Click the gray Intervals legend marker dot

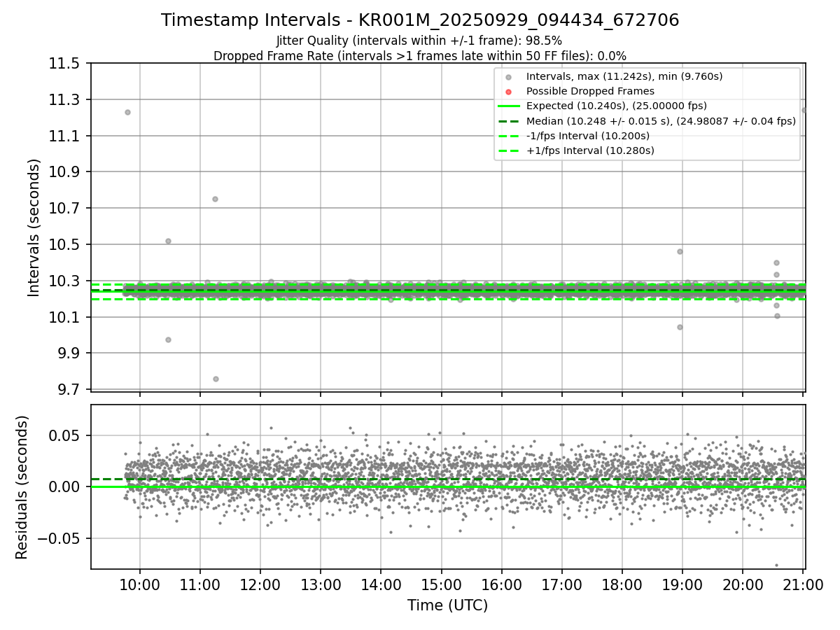point(508,77)
